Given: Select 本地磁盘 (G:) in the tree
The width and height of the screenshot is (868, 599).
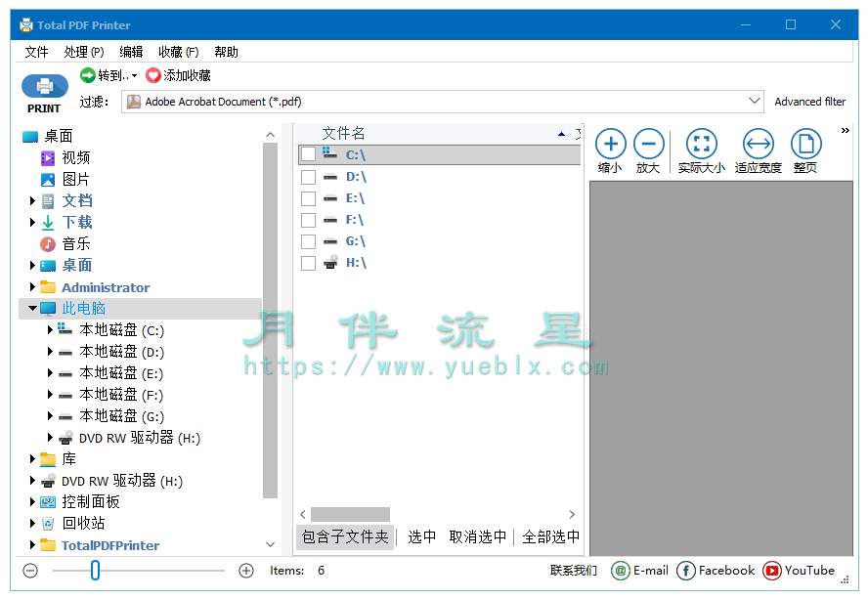Looking at the screenshot, I should [122, 416].
